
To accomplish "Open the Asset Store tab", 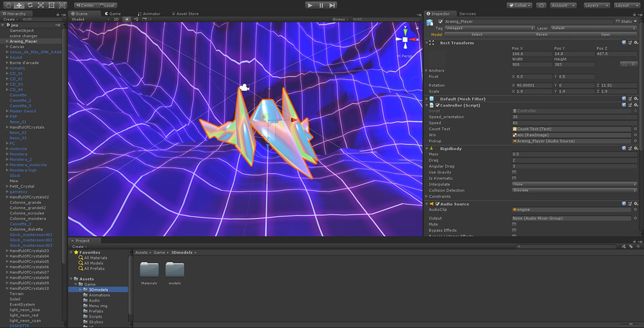I will click(185, 13).
